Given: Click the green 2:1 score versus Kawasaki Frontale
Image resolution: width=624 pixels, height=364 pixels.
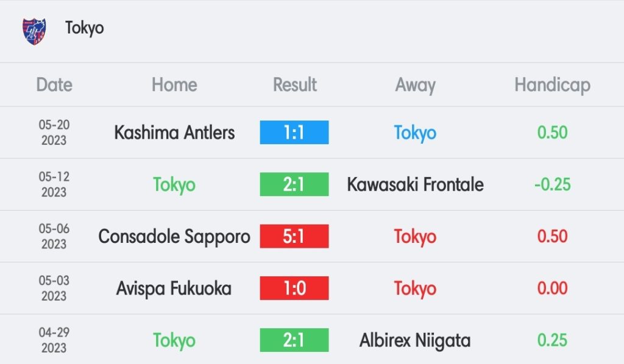Looking at the screenshot, I should click(294, 184).
